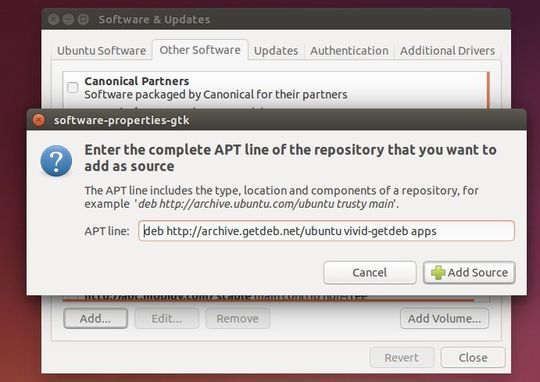Select the Canonical Partners list entry
The image size is (540, 382).
click(275, 87)
